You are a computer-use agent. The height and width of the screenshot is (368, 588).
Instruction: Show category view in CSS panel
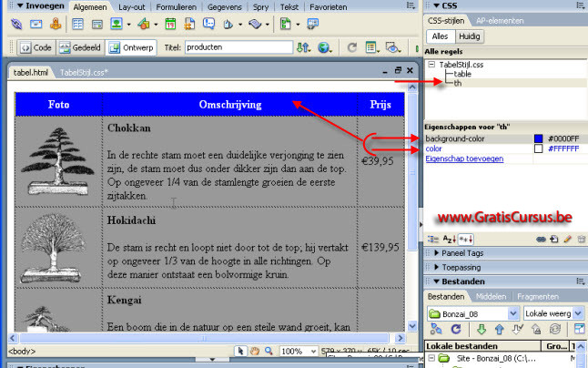[x=433, y=239]
